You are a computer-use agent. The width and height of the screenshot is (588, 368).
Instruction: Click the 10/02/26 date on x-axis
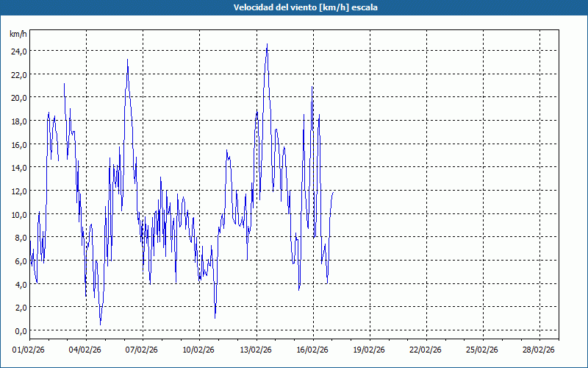(x=199, y=350)
